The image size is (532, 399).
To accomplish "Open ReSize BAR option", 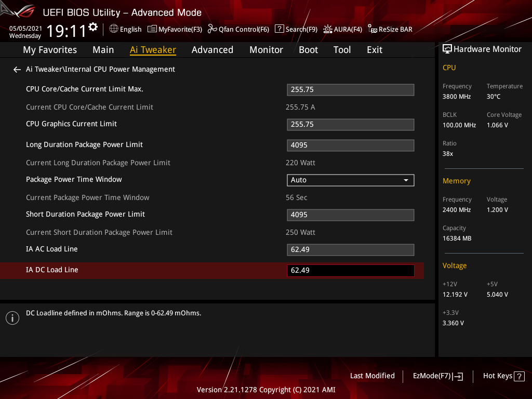I will click(x=390, y=29).
